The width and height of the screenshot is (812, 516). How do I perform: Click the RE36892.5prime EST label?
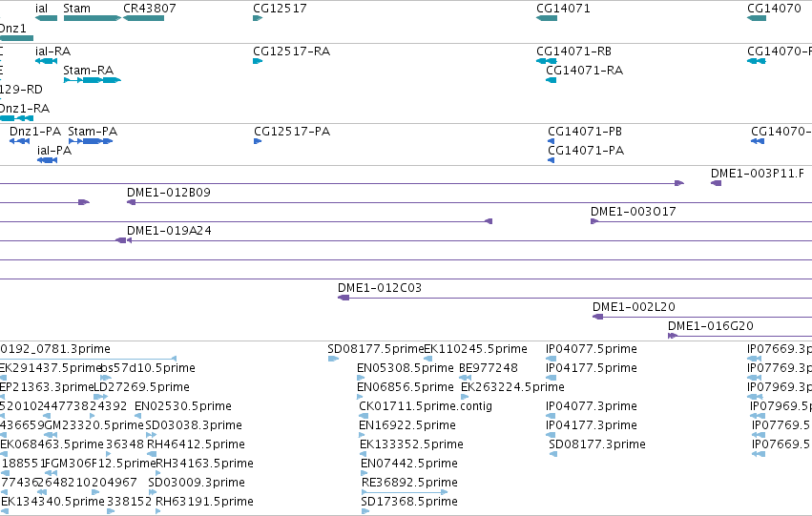(x=409, y=483)
